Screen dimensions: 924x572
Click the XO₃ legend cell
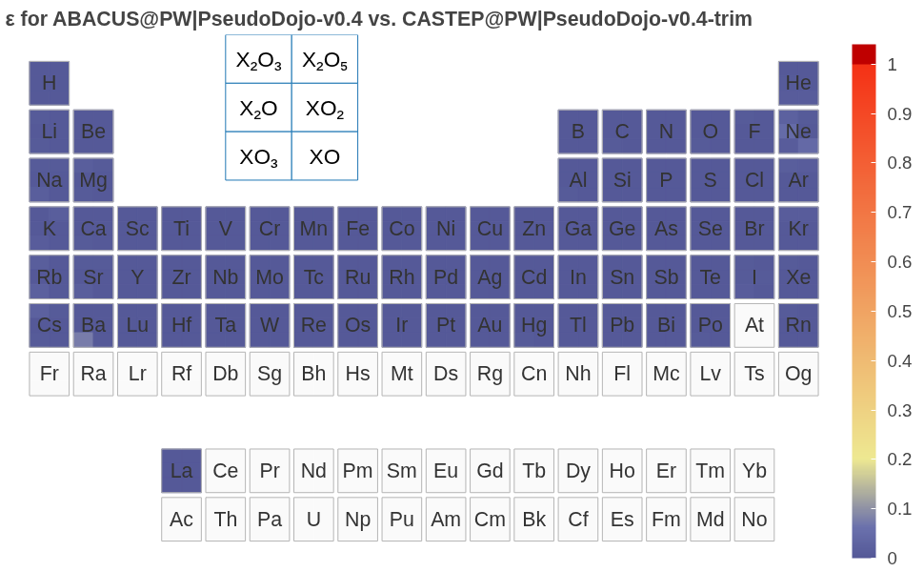(x=258, y=157)
